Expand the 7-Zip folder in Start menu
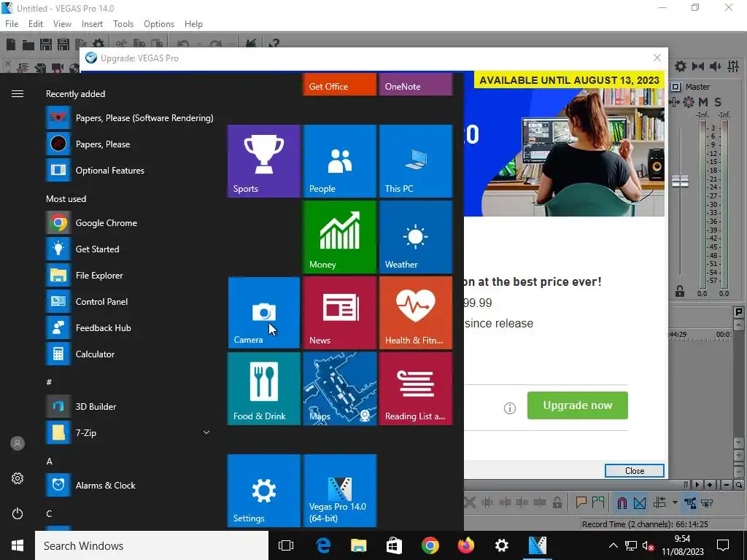Viewport: 747px width, 560px height. point(206,432)
